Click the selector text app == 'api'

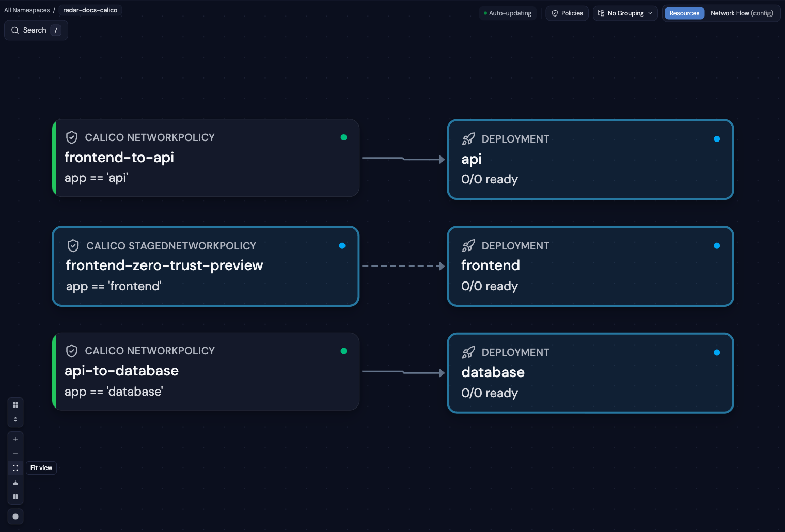pos(96,178)
